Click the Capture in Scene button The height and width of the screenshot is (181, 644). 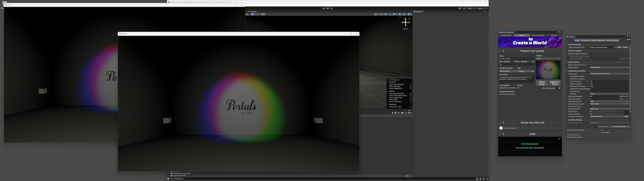pyautogui.click(x=554, y=83)
